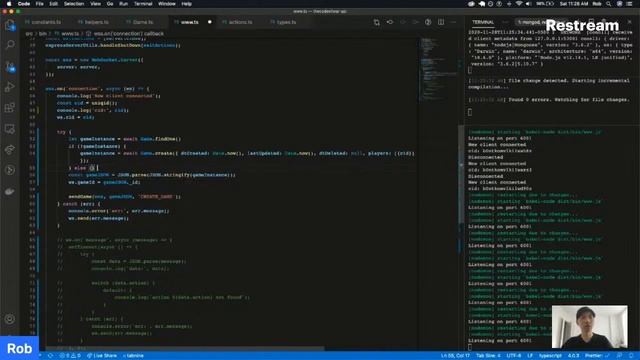Click the volume icon in macOS menu bar
Viewport: 640px width, 360px height.
[x=528, y=4]
